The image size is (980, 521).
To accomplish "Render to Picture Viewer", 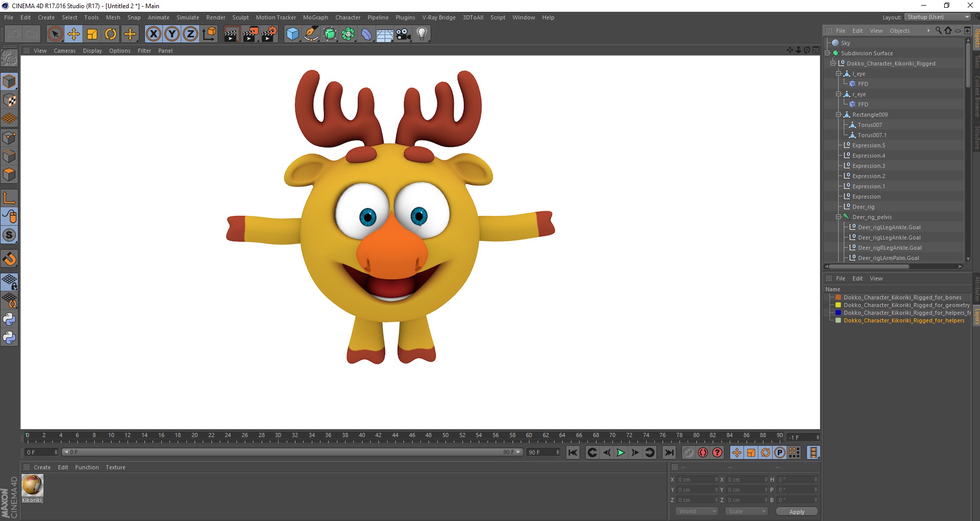I will 250,34.
